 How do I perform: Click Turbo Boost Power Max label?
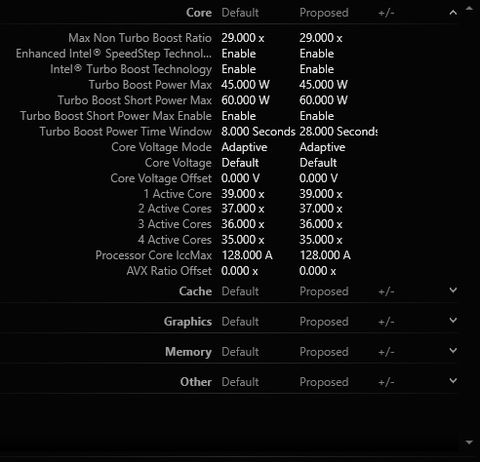(x=150, y=85)
